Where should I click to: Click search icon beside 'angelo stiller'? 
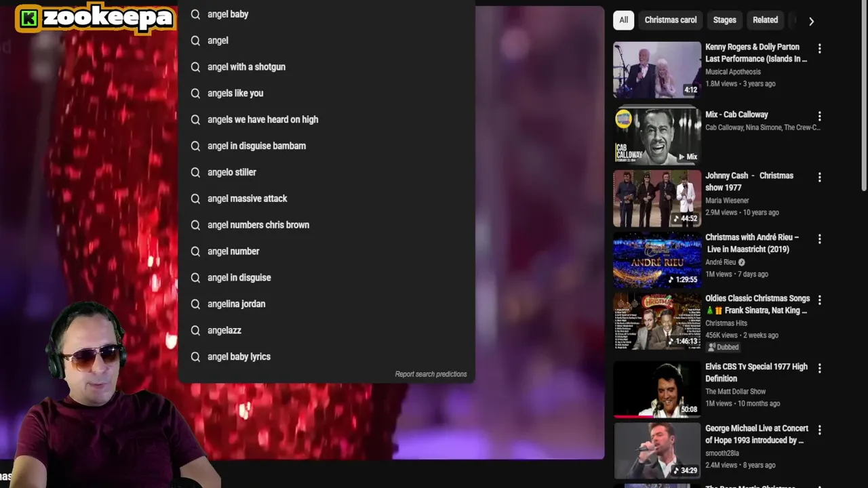coord(195,173)
